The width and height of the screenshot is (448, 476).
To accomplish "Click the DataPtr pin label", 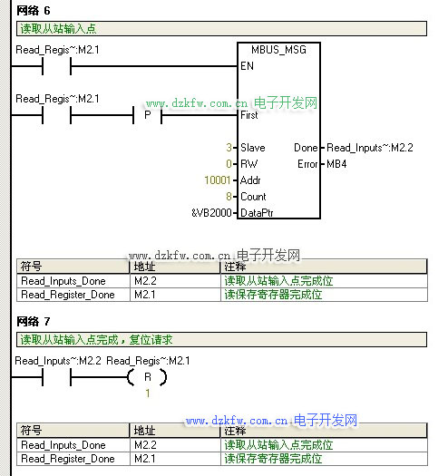I will tap(257, 213).
